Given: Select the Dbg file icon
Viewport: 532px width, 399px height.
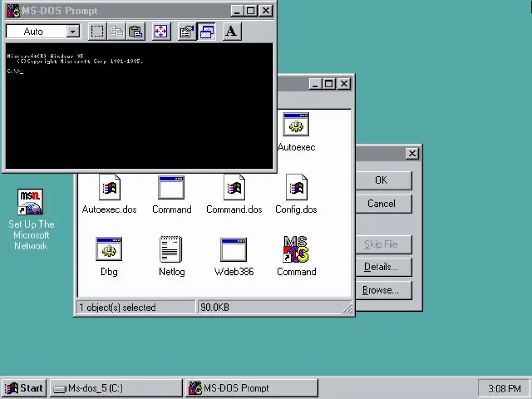Looking at the screenshot, I should click(x=109, y=249).
